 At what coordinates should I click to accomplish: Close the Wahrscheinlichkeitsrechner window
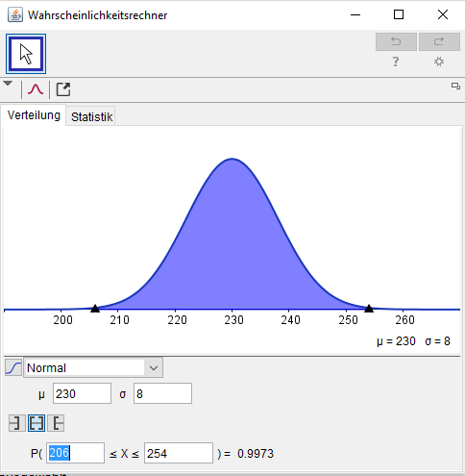pos(443,14)
